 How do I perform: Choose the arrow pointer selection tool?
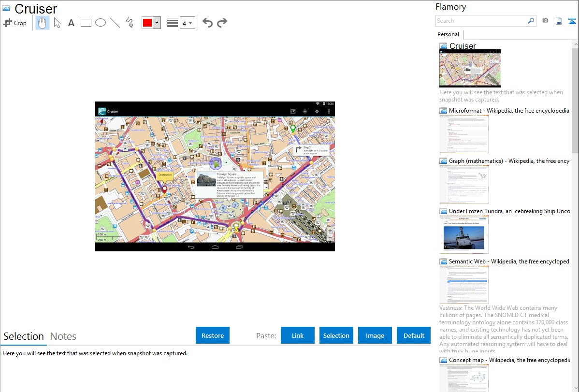point(57,23)
